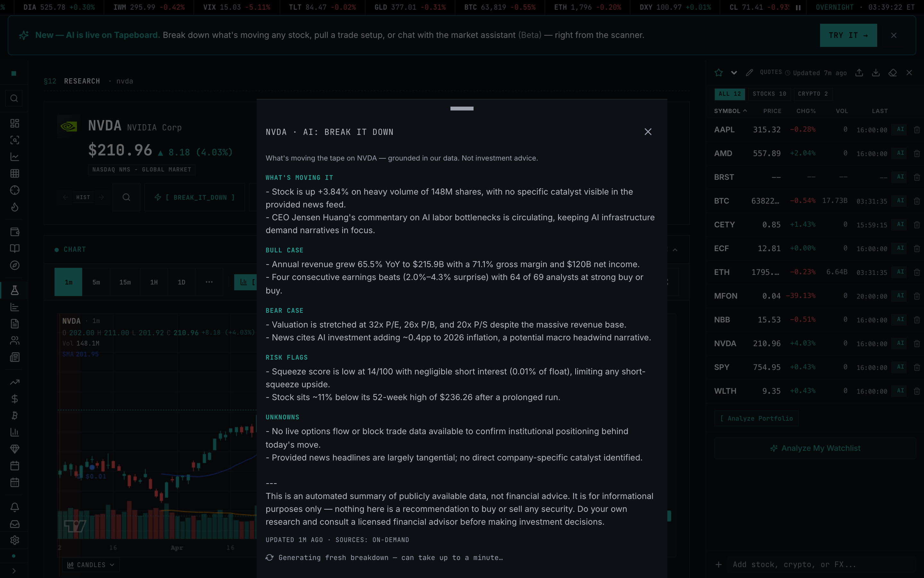
Task: Open the watchlist selector chevron
Action: tap(734, 73)
